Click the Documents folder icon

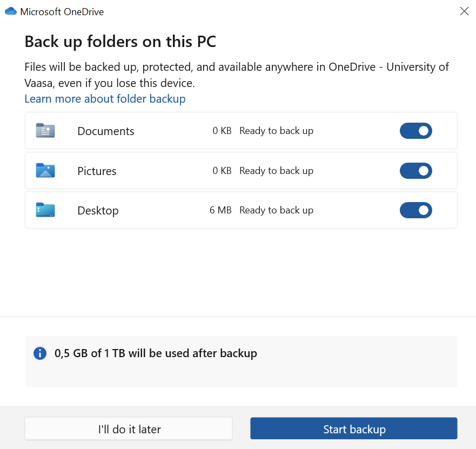(45, 131)
